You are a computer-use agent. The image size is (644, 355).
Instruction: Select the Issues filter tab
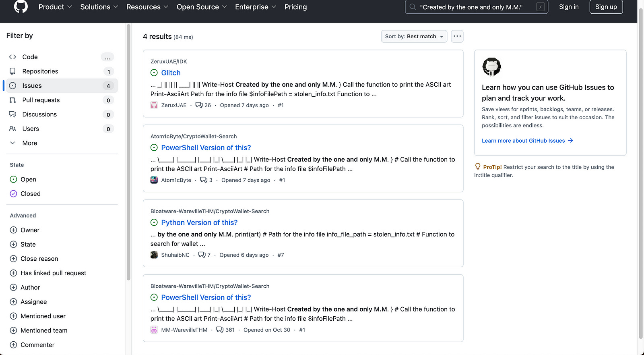click(x=62, y=86)
